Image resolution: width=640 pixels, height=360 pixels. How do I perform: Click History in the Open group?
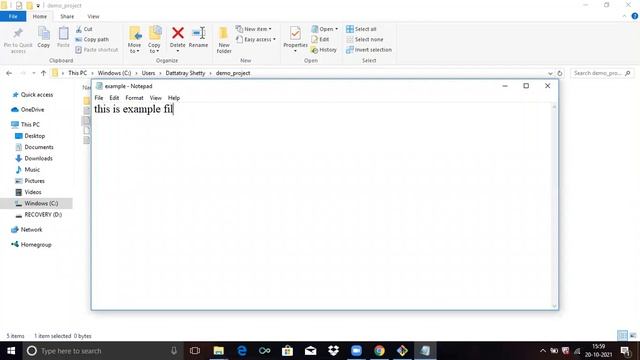point(324,50)
